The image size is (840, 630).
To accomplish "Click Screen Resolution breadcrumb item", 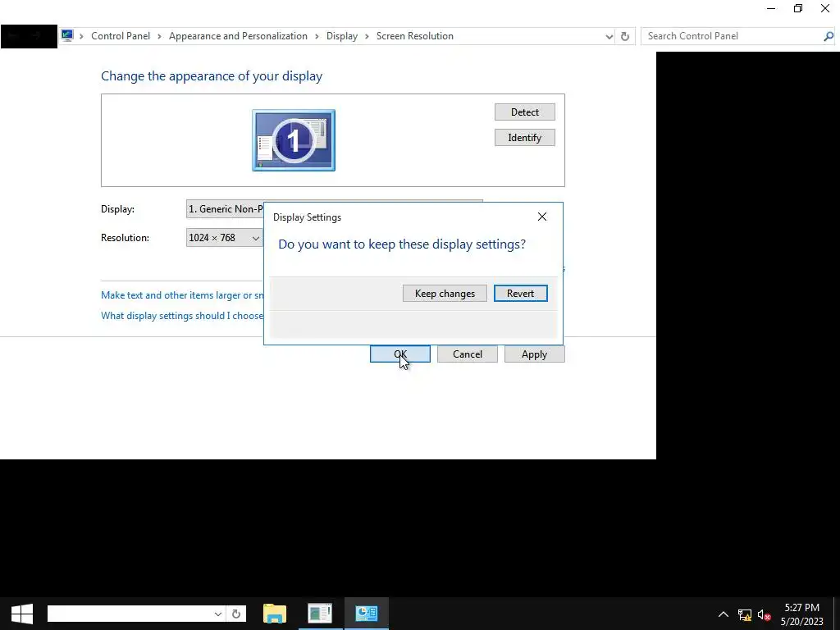I will click(x=414, y=36).
